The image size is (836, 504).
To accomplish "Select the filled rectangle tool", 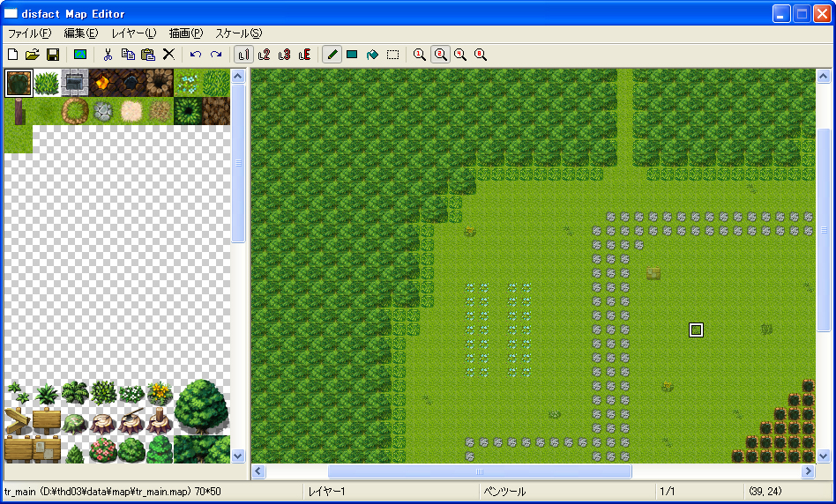I will click(x=352, y=55).
